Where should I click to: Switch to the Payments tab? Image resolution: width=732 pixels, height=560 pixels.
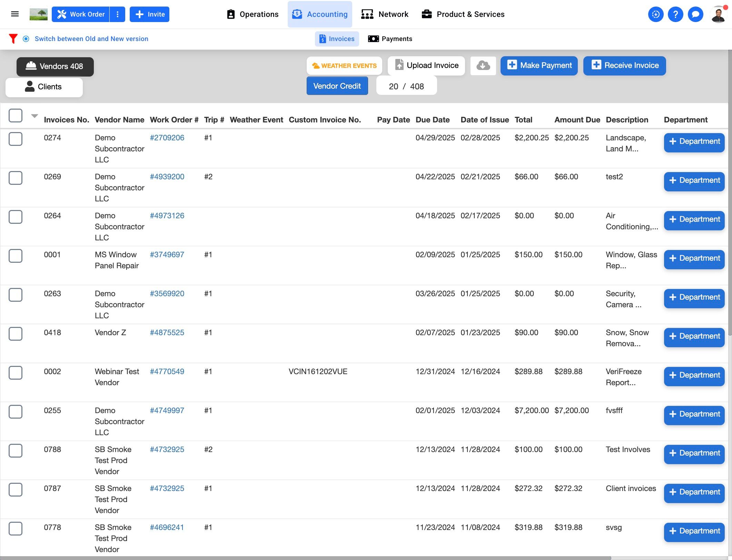click(x=390, y=39)
